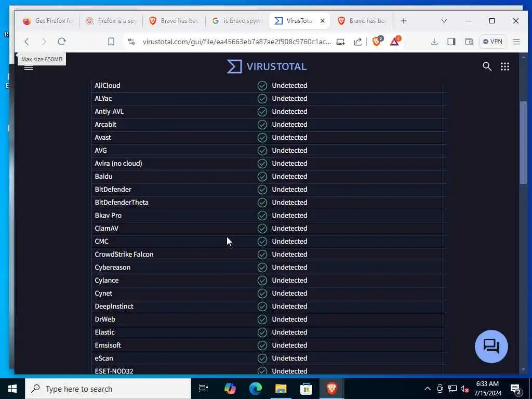
Task: Open File Explorer from the taskbar
Action: click(x=281, y=389)
